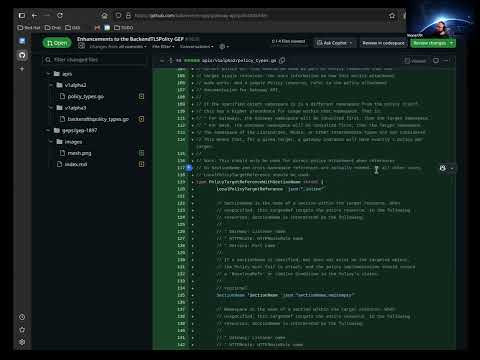Select backendtlspolicy_types.go in the file tree

(x=98, y=119)
